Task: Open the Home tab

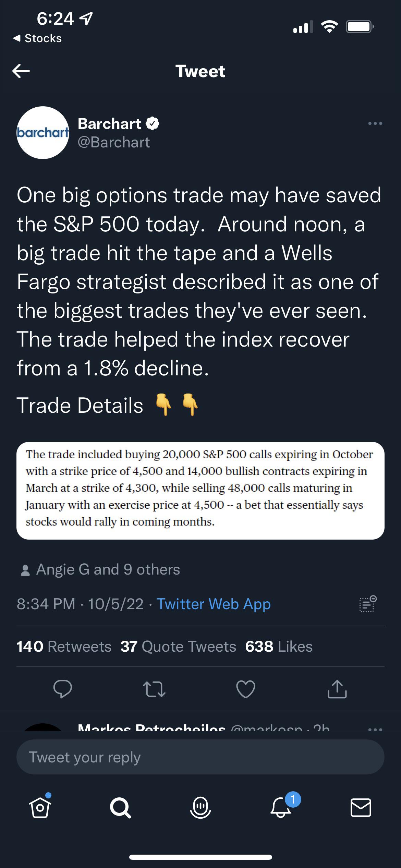Action: pyautogui.click(x=40, y=807)
